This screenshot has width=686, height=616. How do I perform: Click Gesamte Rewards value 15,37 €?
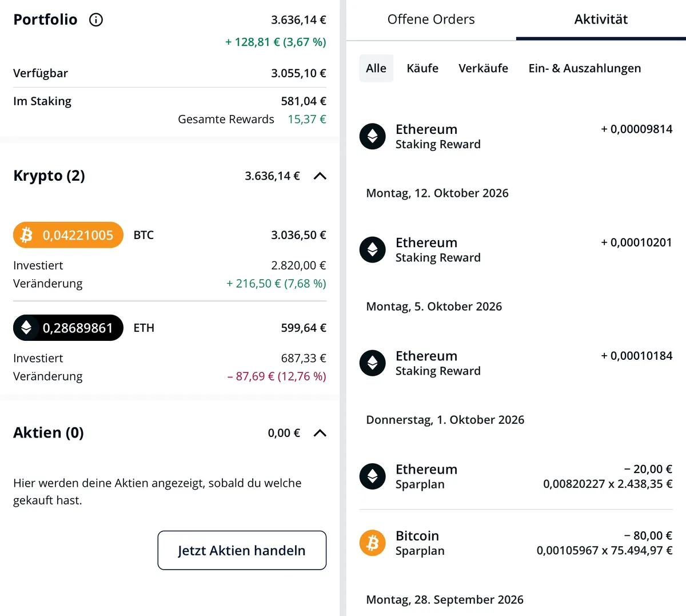tap(307, 120)
